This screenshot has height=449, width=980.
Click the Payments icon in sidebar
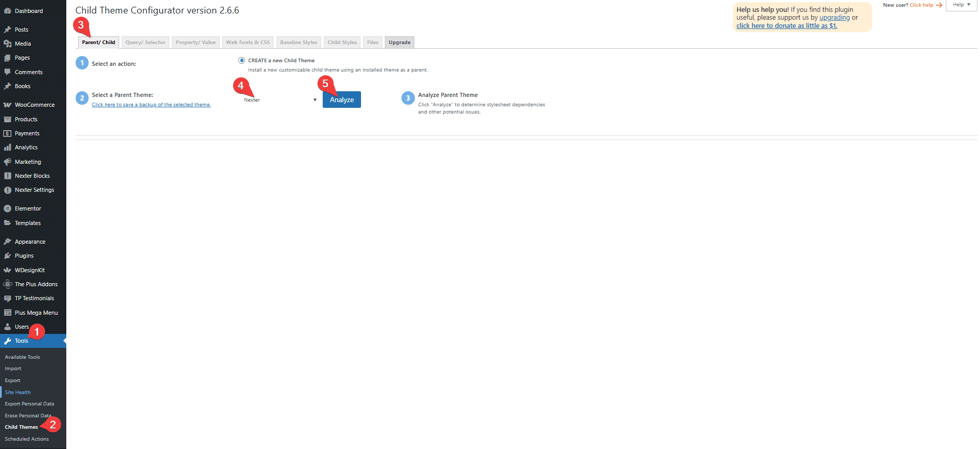pyautogui.click(x=7, y=133)
